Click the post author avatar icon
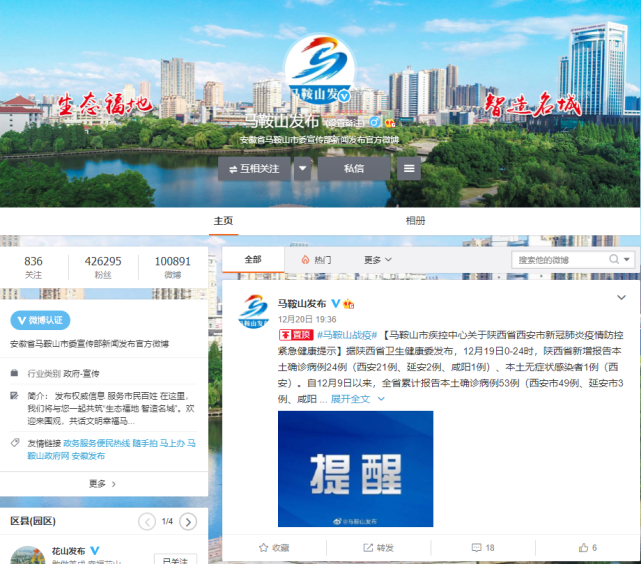This screenshot has height=564, width=641. (x=253, y=311)
